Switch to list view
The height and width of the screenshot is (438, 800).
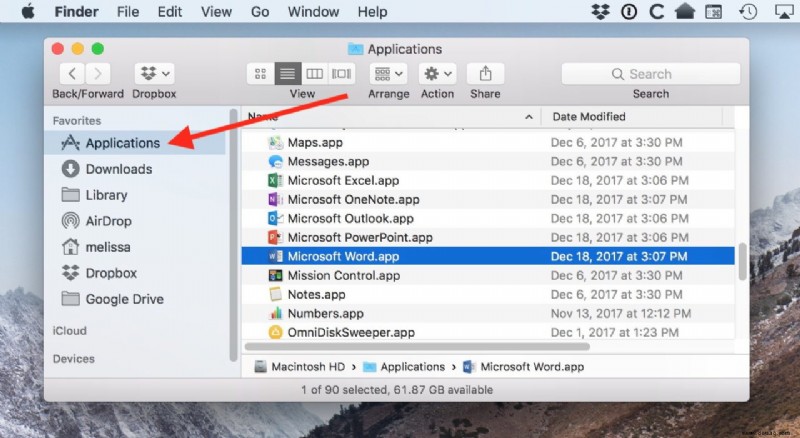pyautogui.click(x=288, y=74)
